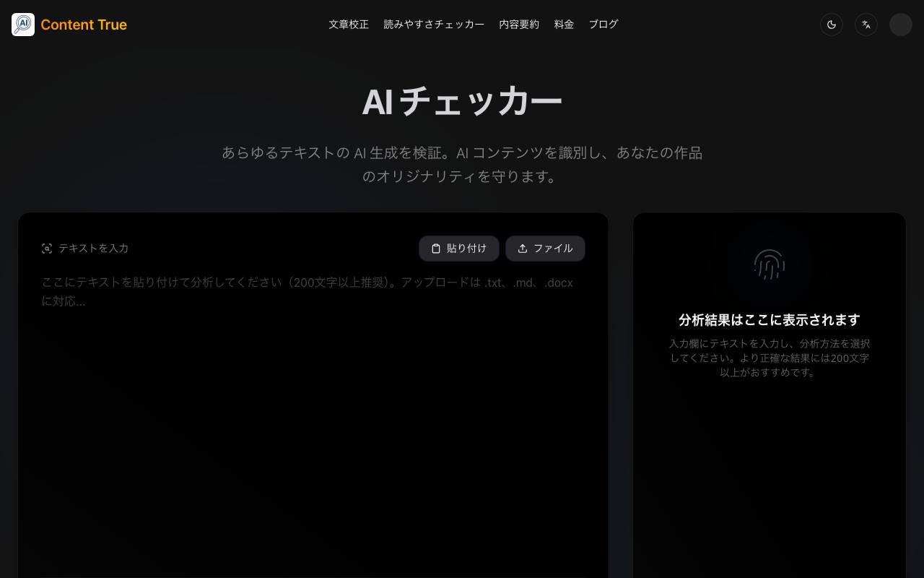This screenshot has width=924, height=578.
Task: Navigate to 料金 pricing page
Action: 564,25
